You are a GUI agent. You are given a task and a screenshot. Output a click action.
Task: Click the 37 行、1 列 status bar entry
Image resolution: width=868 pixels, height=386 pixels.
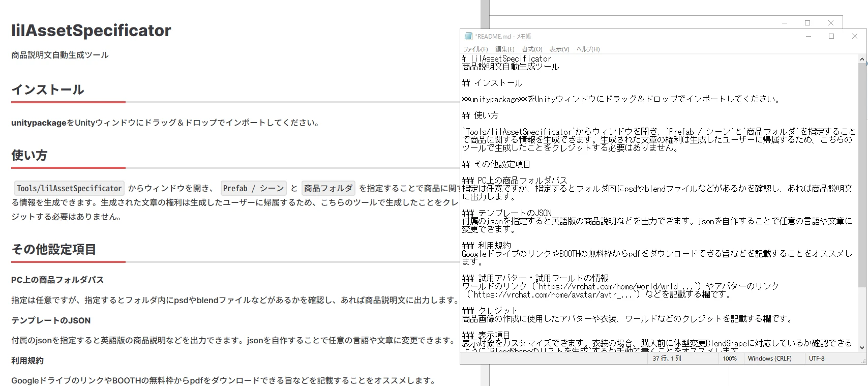pyautogui.click(x=667, y=359)
